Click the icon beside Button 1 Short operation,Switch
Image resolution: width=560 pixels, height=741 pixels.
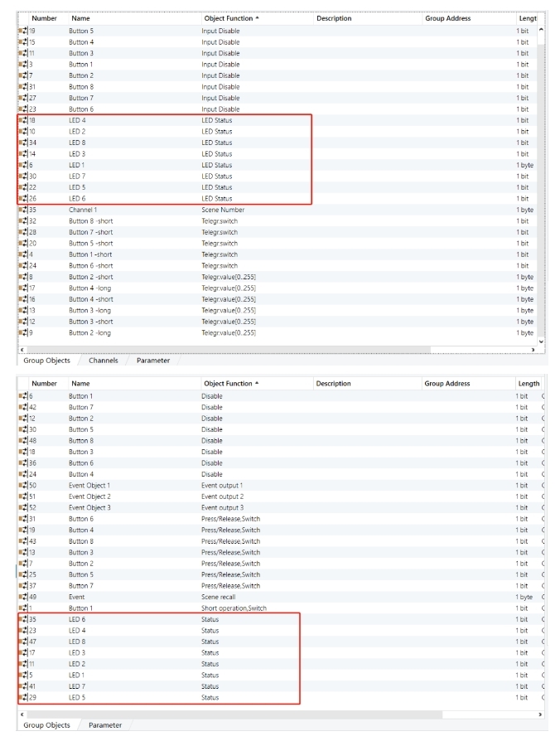click(x=22, y=608)
